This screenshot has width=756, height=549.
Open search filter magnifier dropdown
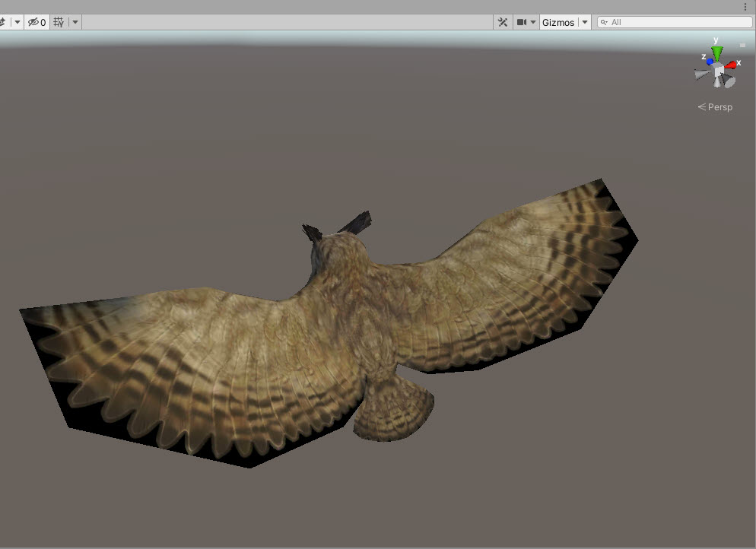point(604,22)
